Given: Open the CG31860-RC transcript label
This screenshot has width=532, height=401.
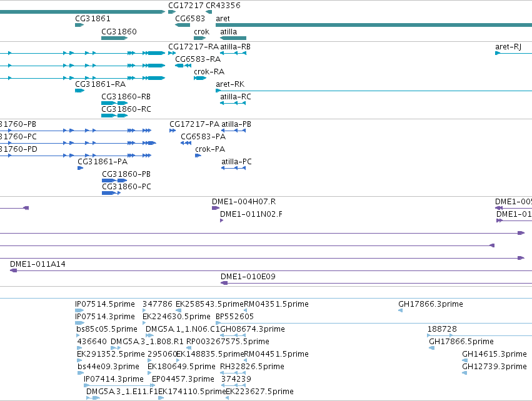Looking at the screenshot, I should pyautogui.click(x=126, y=109).
